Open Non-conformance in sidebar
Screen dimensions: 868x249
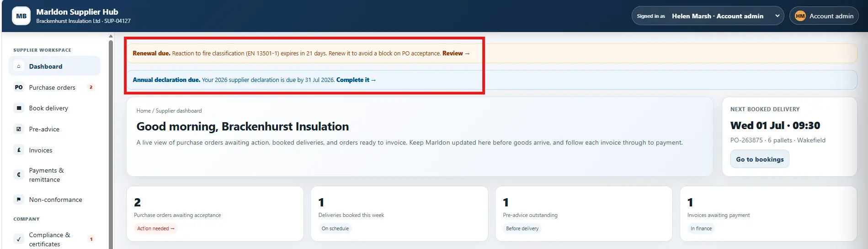[54, 200]
